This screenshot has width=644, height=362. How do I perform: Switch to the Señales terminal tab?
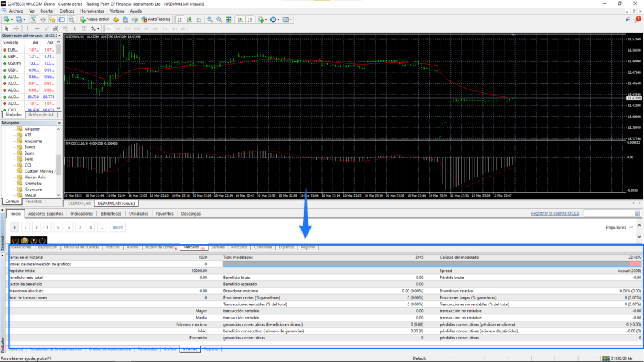pyautogui.click(x=218, y=247)
